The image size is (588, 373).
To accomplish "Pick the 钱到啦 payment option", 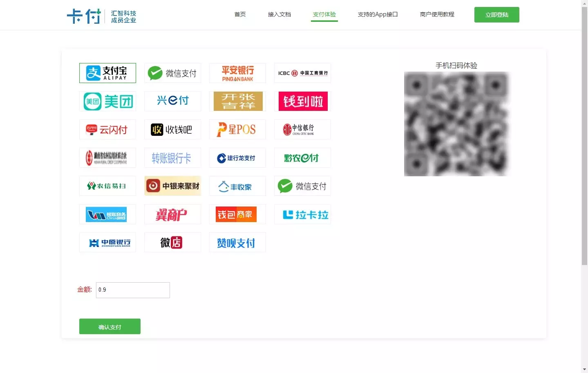I will (x=302, y=101).
